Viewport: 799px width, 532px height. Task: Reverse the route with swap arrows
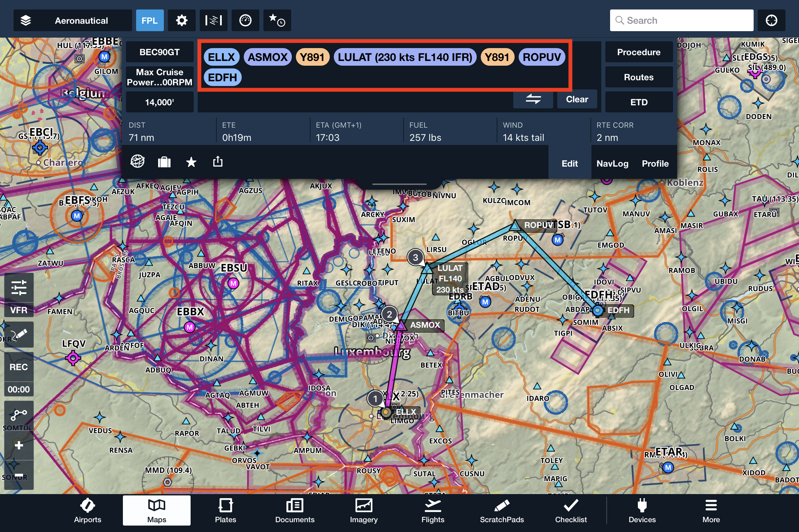tap(533, 99)
